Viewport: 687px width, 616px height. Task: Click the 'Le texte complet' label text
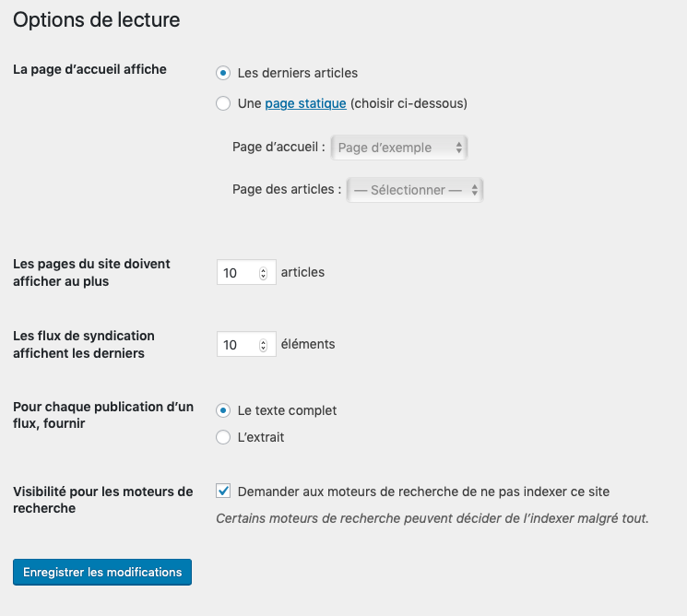pos(288,410)
